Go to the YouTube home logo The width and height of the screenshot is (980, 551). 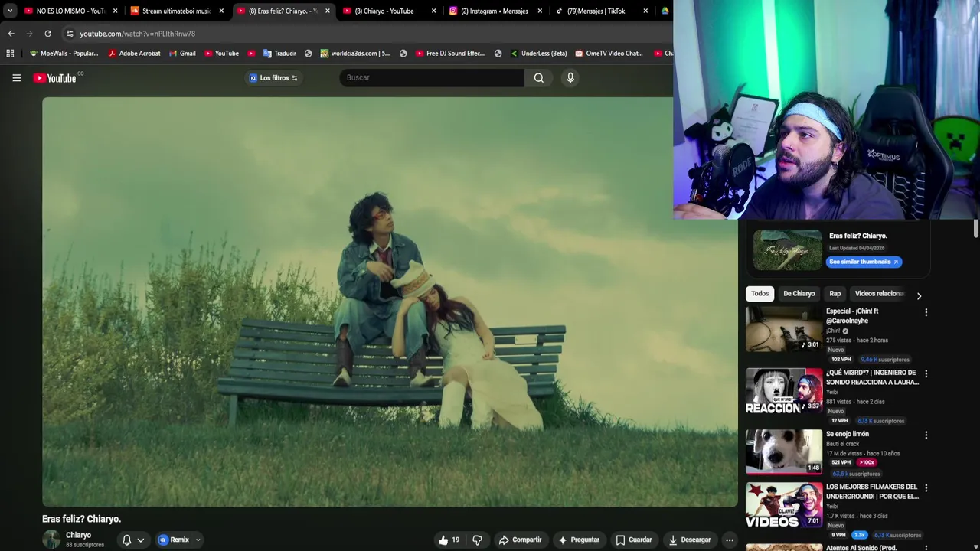(55, 77)
